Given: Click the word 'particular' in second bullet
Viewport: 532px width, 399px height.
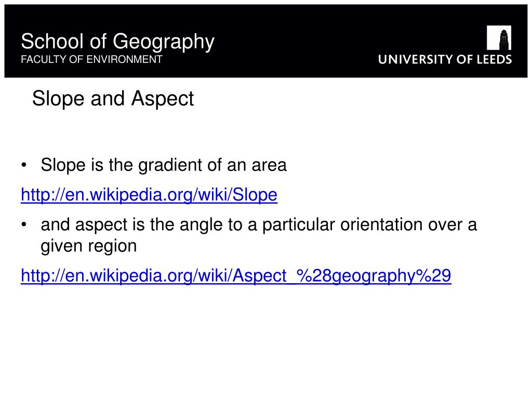Looking at the screenshot, I should point(299,224).
